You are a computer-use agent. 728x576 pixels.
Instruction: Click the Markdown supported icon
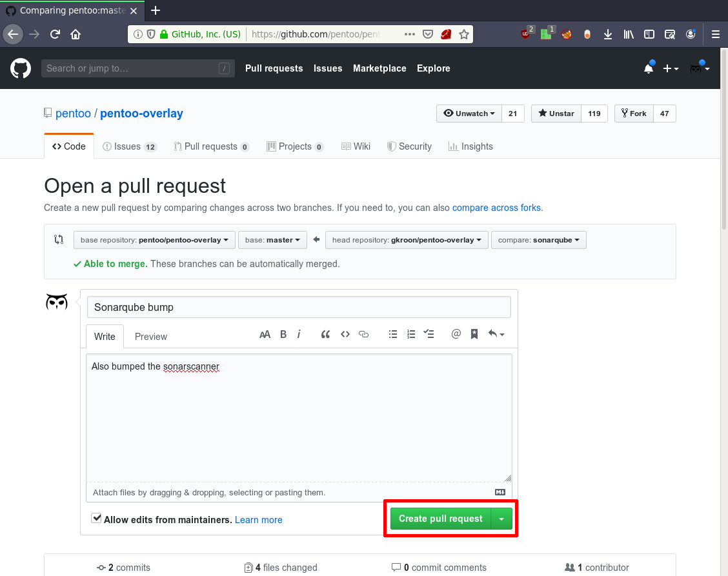point(500,492)
